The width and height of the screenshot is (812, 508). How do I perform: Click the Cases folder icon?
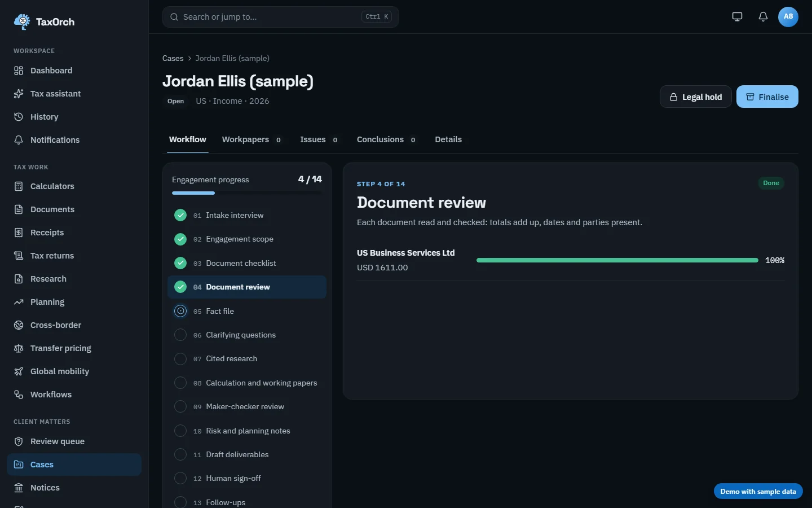(x=19, y=465)
